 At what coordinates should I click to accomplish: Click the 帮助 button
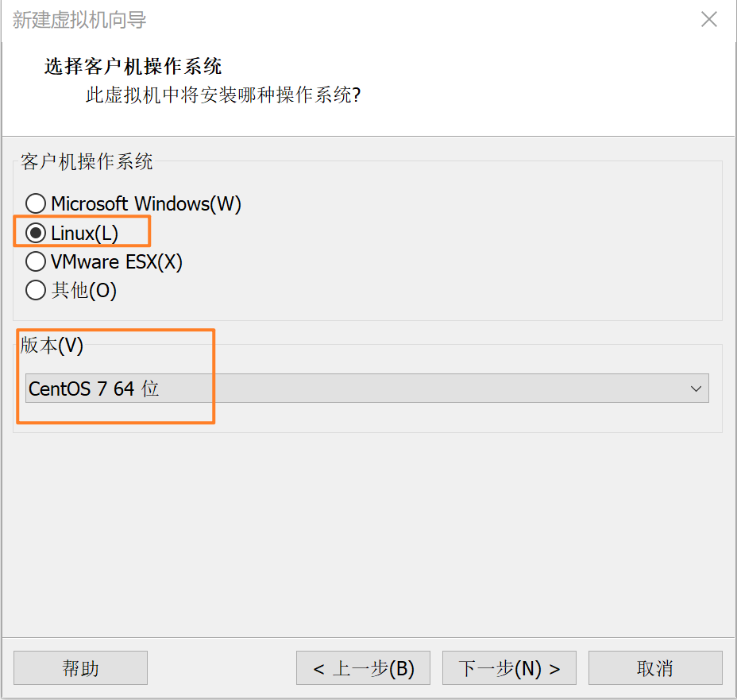point(80,667)
